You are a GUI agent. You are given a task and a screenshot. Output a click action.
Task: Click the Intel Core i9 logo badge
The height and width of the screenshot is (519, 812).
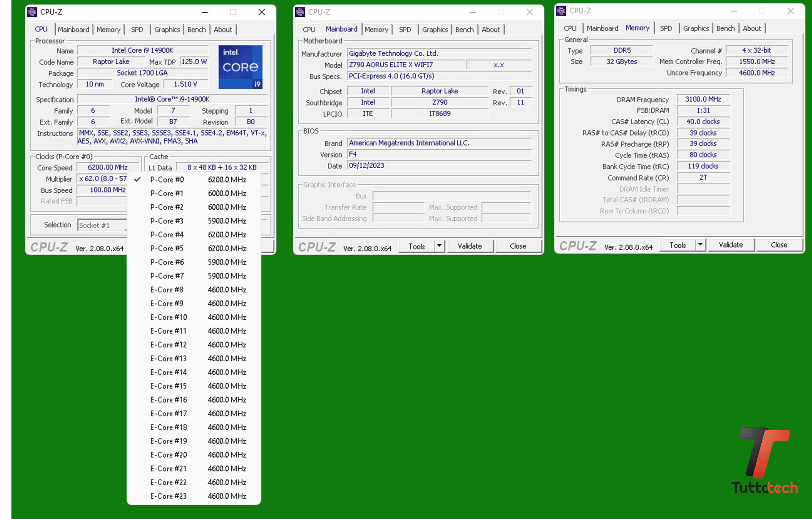click(240, 67)
